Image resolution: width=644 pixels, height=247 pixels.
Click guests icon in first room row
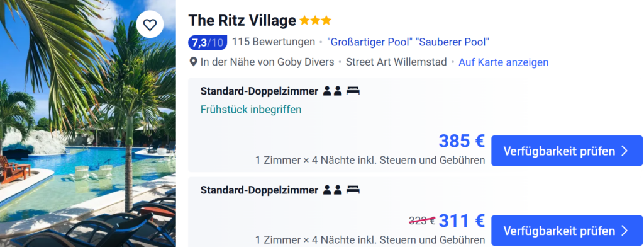point(332,91)
